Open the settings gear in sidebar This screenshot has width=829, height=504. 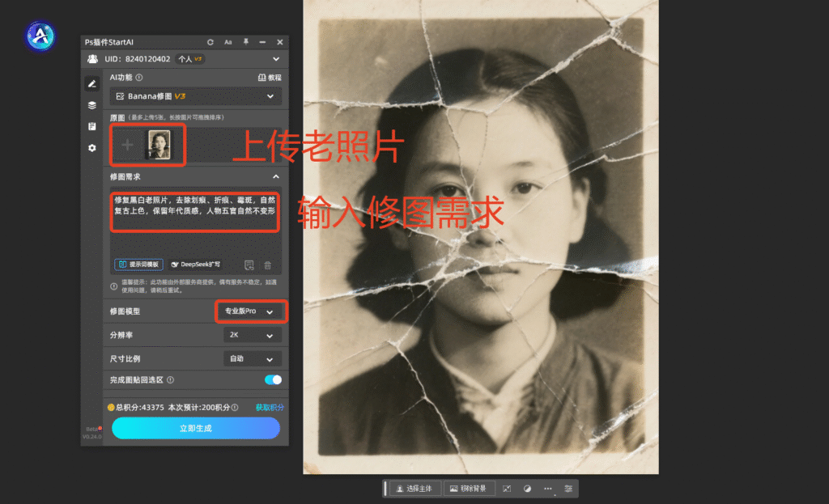pyautogui.click(x=92, y=148)
